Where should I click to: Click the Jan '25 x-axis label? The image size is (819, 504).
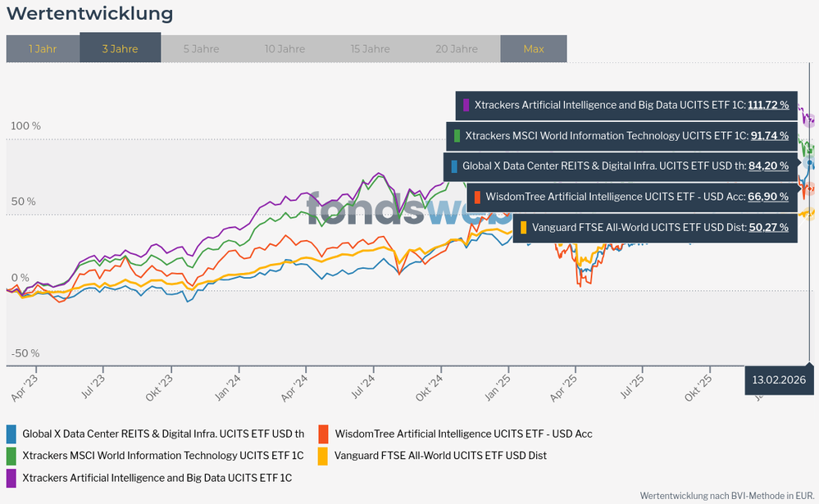tap(498, 388)
